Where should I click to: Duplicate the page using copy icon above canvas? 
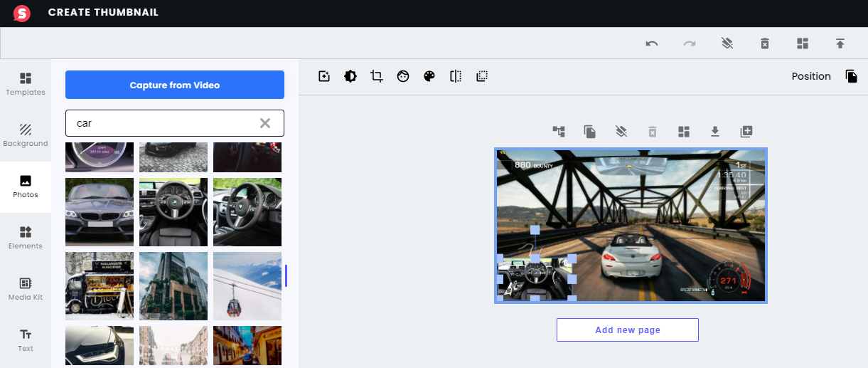(x=589, y=131)
